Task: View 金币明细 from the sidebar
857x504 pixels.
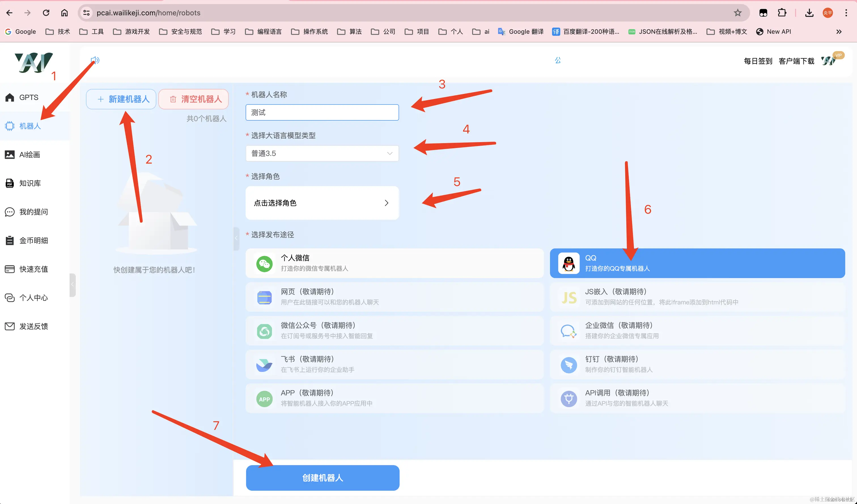Action: 33,240
